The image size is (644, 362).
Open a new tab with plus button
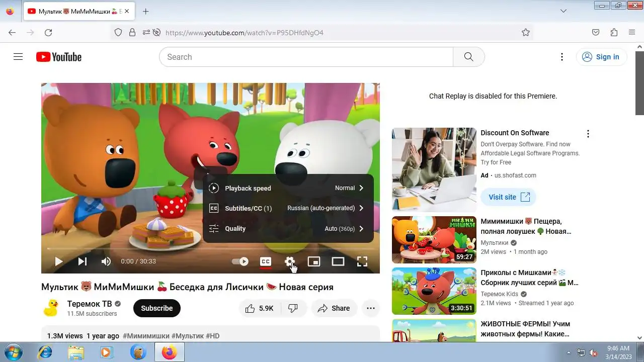point(145,11)
